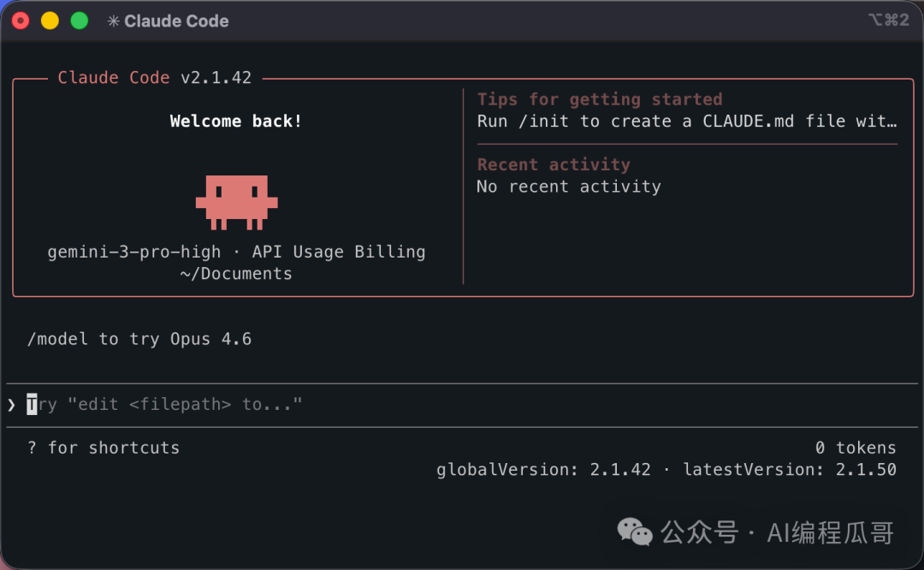Viewport: 924px width, 570px height.
Task: Click the "Welcome back!" heading
Action: click(x=236, y=122)
